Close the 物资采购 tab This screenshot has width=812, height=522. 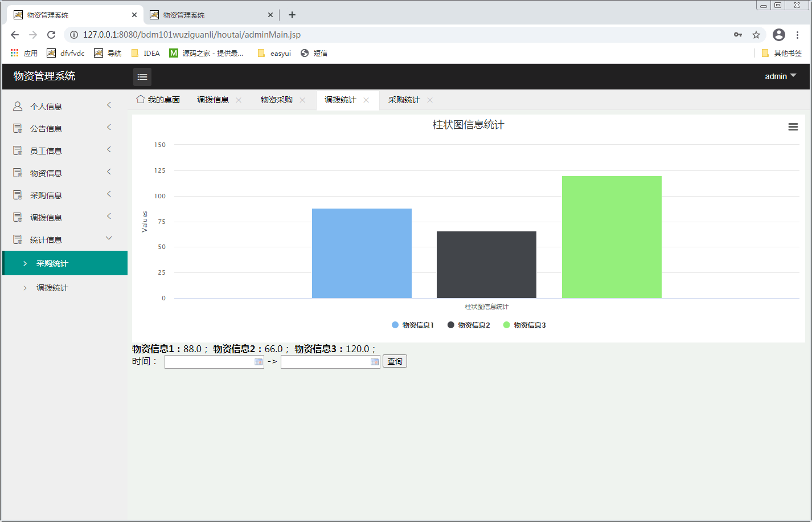click(302, 100)
